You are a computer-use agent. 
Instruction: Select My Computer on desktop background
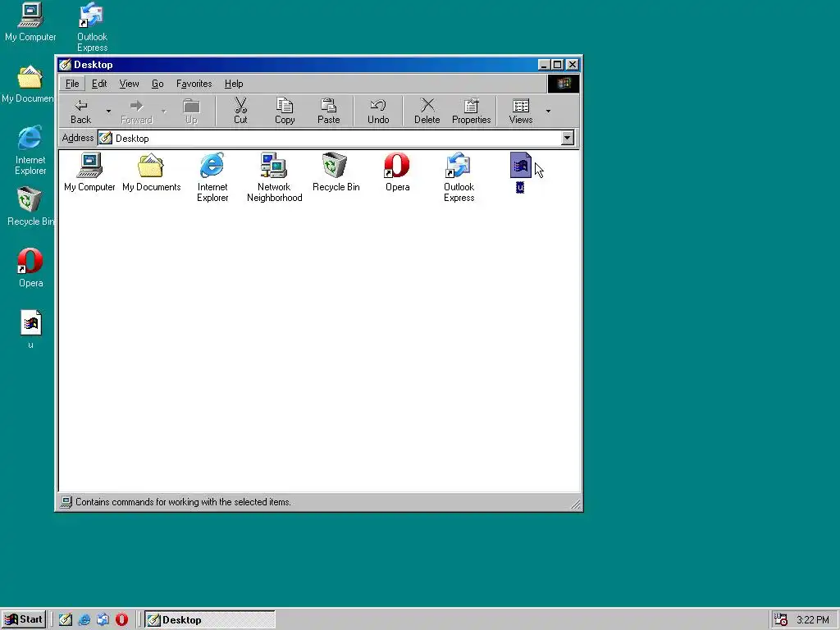(x=30, y=22)
